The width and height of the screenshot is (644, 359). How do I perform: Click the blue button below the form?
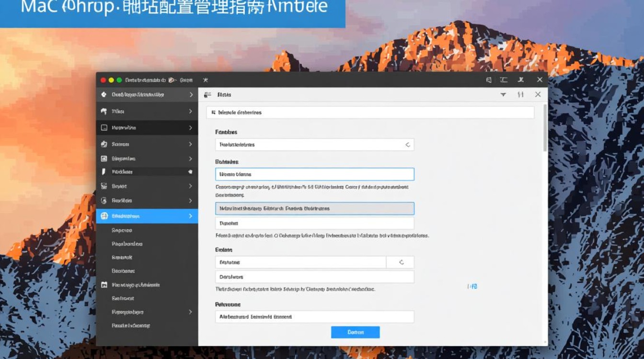coord(355,332)
